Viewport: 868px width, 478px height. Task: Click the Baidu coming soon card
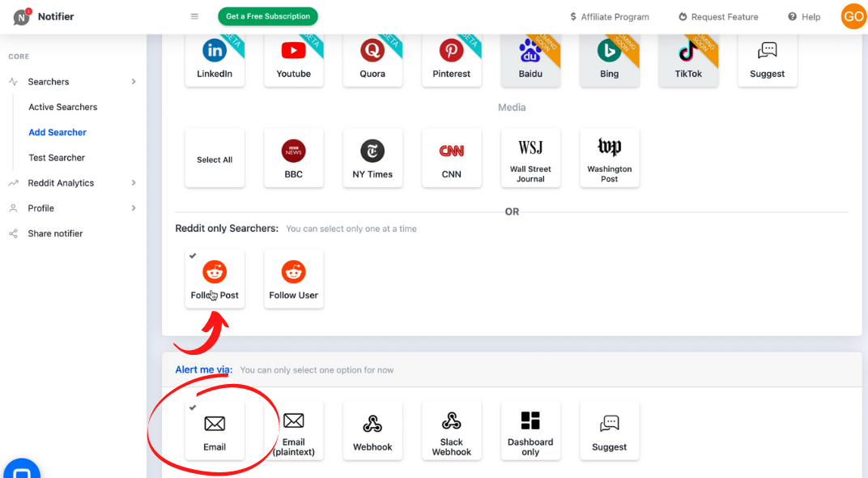coord(530,60)
